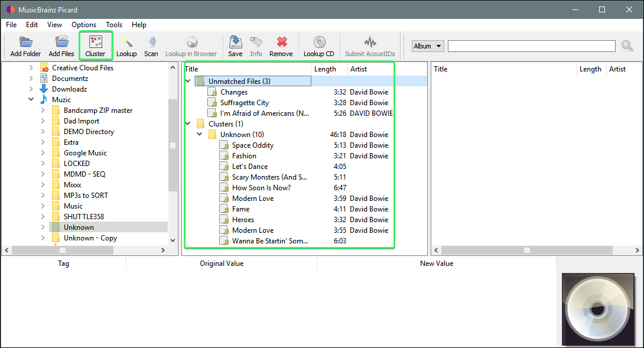Click the Add Files toolbar icon
This screenshot has width=644, height=348.
click(x=61, y=42)
